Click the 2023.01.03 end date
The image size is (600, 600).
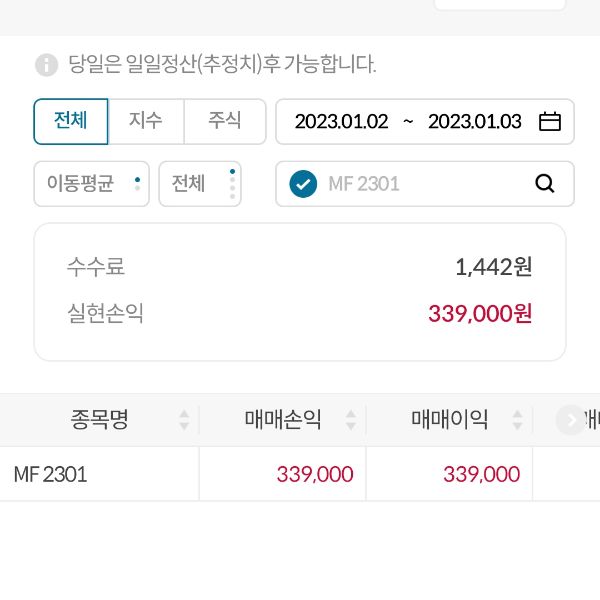[x=475, y=122]
